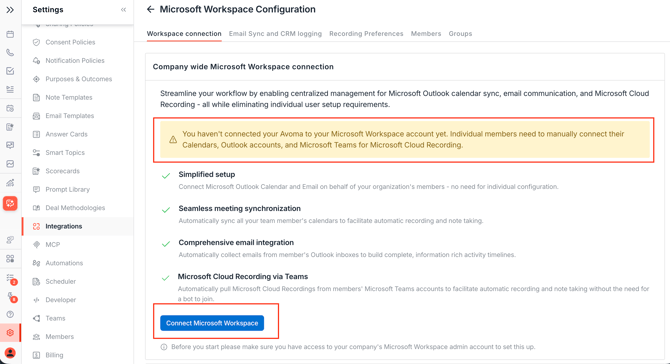Go back using the arrow beside the page title
Image resolution: width=670 pixels, height=364 pixels.
(150, 9)
